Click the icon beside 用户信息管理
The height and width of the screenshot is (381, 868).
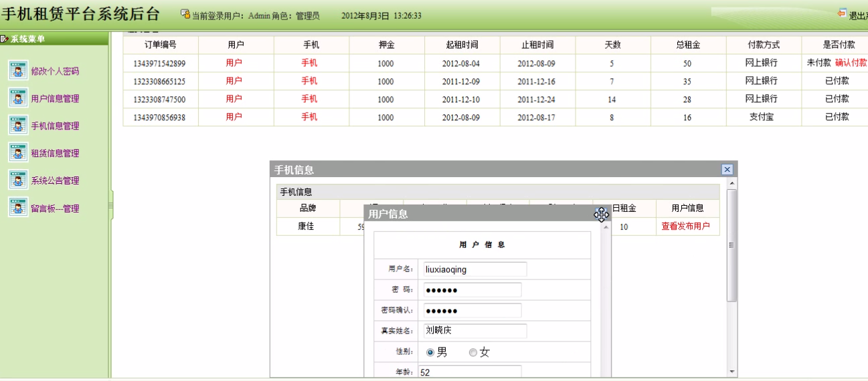coord(18,98)
